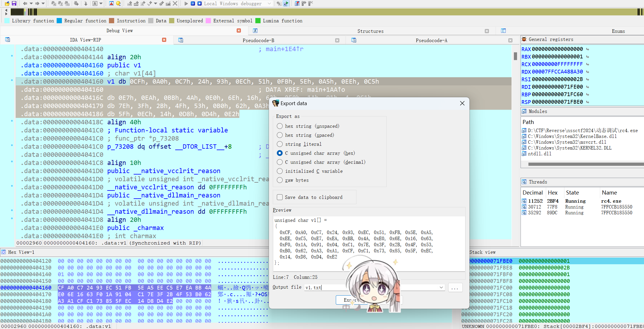Click the convert-to-data toolbar icon

point(136,3)
